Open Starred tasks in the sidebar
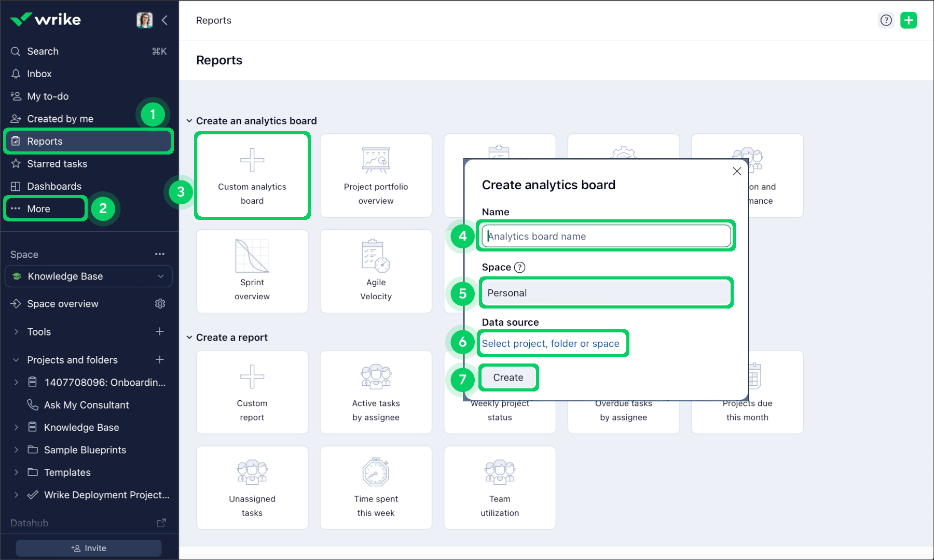Image resolution: width=934 pixels, height=560 pixels. coord(57,164)
